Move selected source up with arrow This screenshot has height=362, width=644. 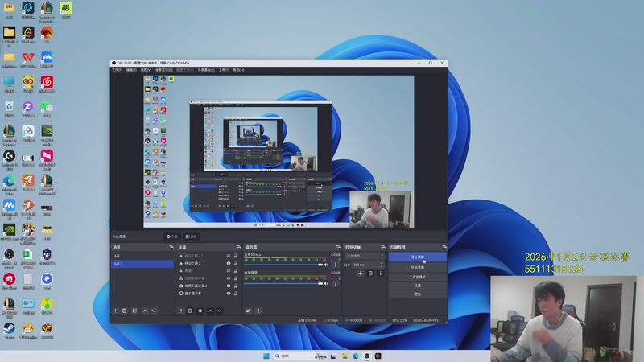[x=211, y=311]
